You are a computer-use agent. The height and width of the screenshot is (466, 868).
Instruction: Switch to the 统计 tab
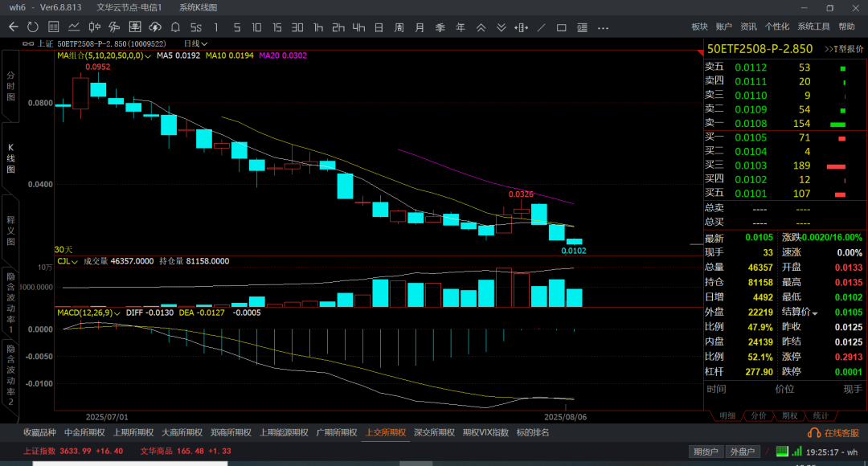(x=821, y=415)
